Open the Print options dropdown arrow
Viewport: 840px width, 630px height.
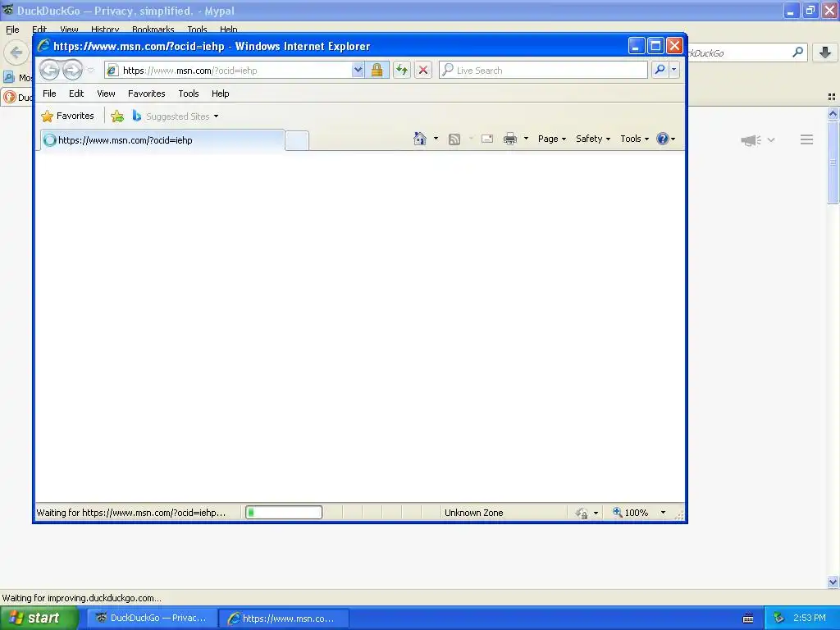click(x=526, y=139)
